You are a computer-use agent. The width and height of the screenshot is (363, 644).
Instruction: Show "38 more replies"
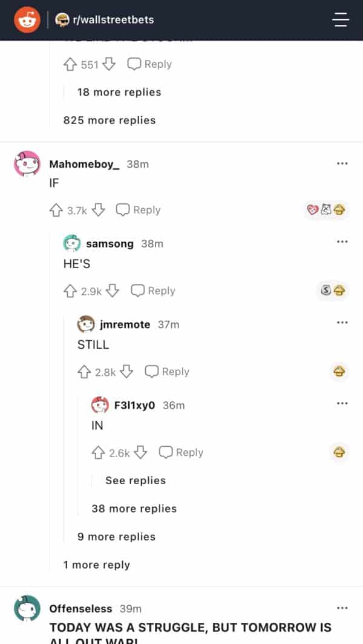134,509
